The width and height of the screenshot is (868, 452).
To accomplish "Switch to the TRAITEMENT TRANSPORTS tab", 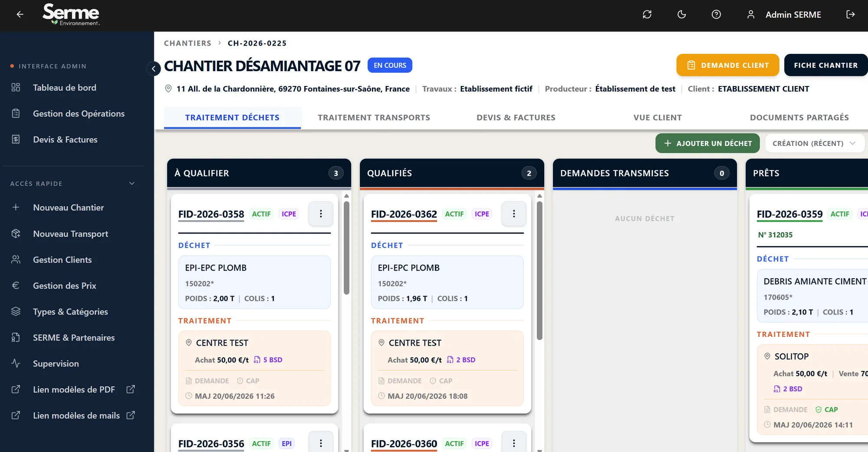I will pos(374,118).
